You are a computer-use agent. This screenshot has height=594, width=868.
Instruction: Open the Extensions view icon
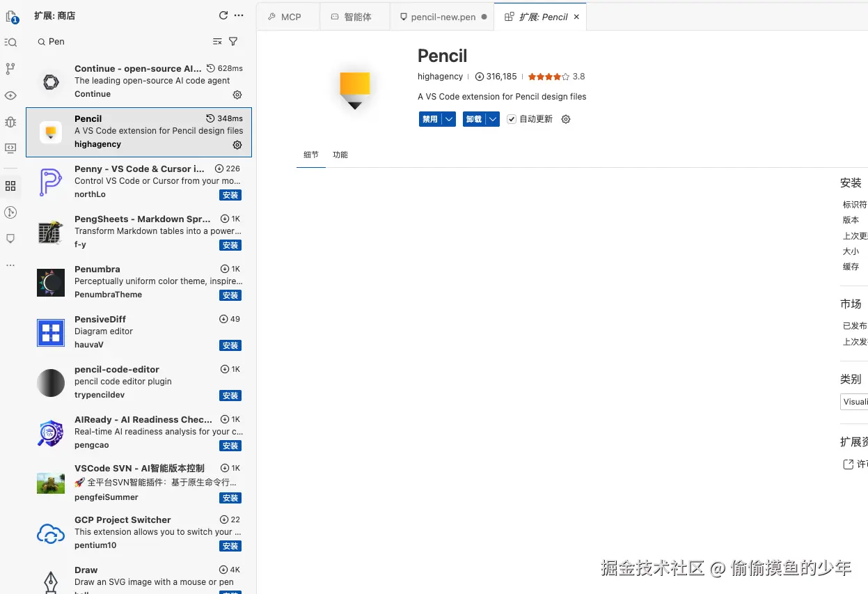click(x=10, y=186)
